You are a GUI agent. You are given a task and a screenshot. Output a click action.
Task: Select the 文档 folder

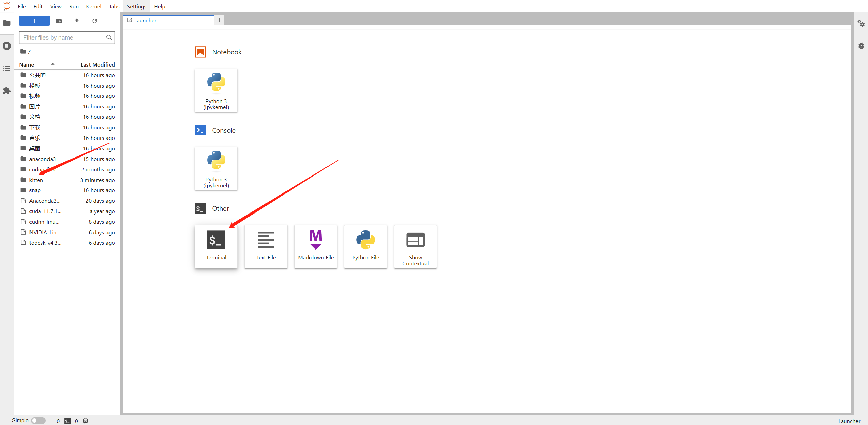click(67, 117)
